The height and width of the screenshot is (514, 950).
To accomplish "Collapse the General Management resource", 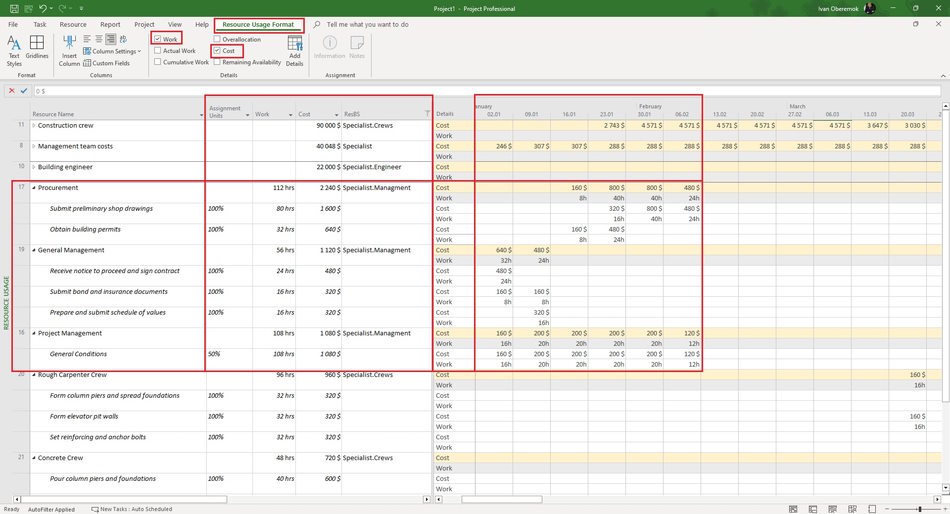I will tap(34, 250).
